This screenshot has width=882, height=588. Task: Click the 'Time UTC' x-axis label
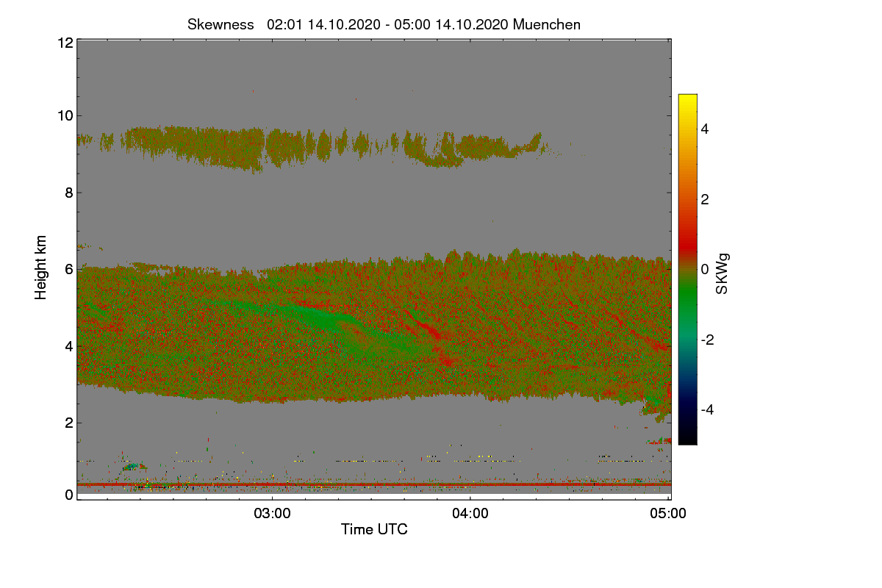(374, 528)
